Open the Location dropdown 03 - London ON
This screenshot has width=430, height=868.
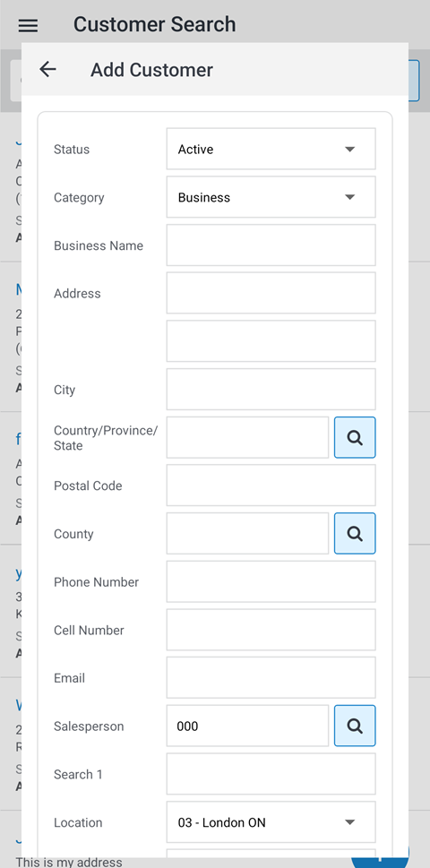click(271, 822)
